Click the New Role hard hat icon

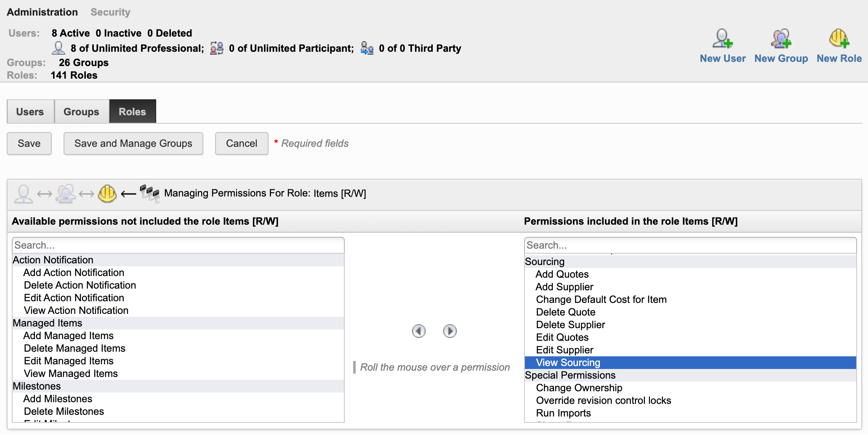coord(839,39)
